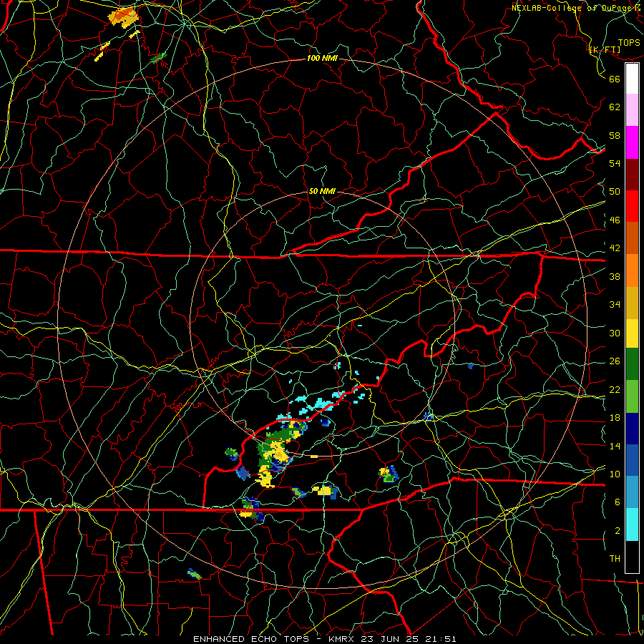Select the 46 label on the scale

click(x=615, y=220)
